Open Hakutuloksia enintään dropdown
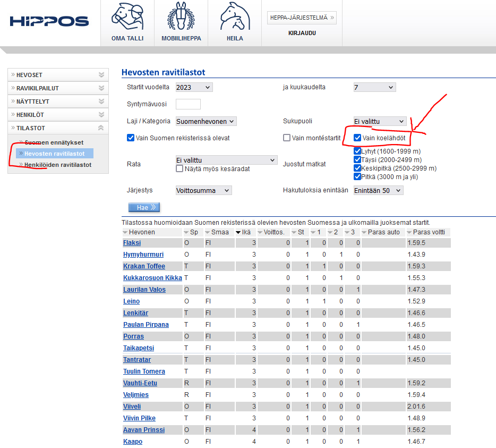 tap(378, 190)
